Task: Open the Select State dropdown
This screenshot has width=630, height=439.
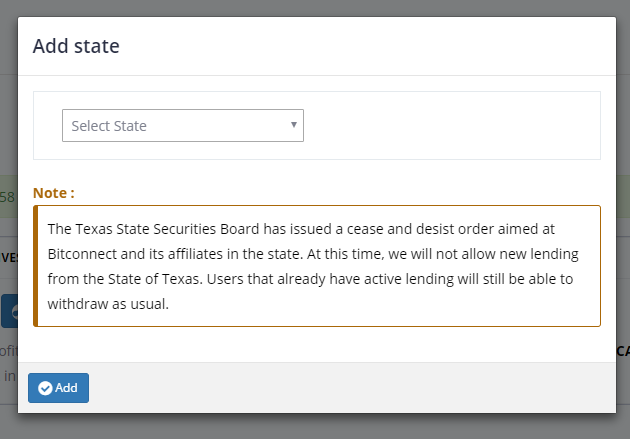Action: pyautogui.click(x=182, y=126)
